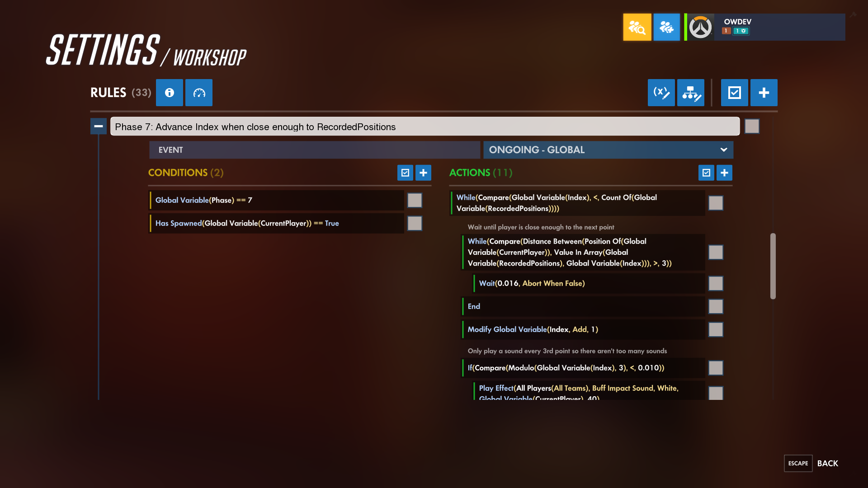Select the Wait(0.016, Abort When False) action

(589, 283)
